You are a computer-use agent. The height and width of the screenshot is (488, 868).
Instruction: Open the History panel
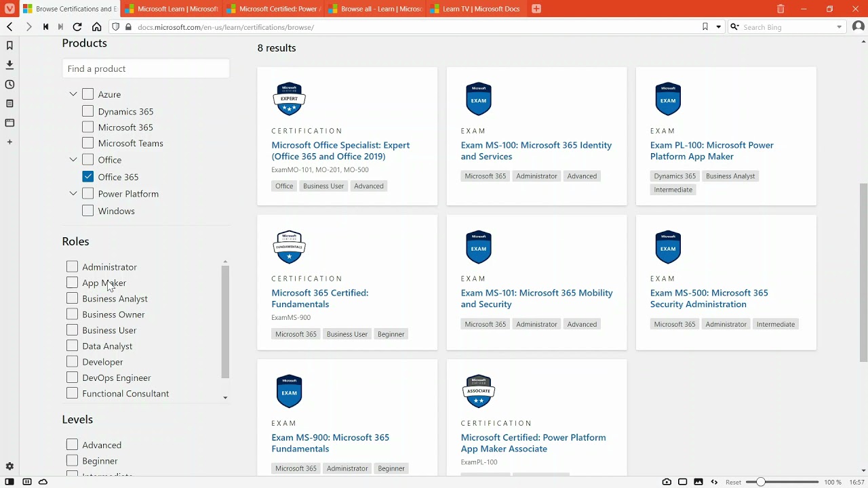[9, 85]
